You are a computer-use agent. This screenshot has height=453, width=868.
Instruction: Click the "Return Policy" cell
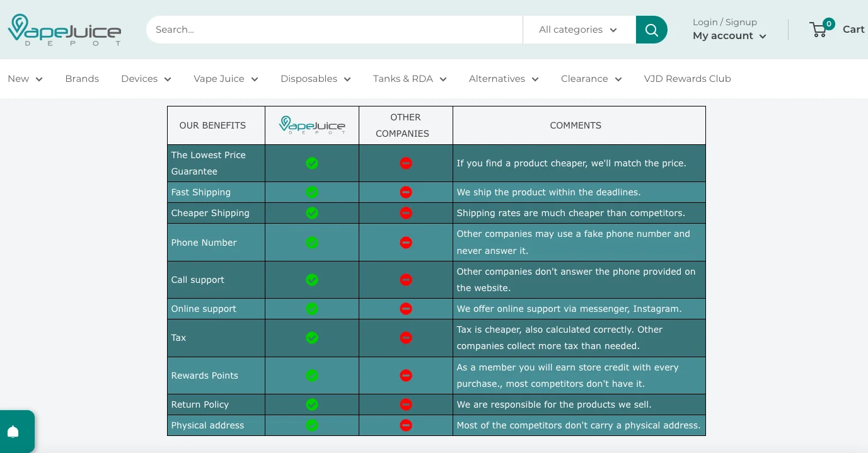(216, 404)
